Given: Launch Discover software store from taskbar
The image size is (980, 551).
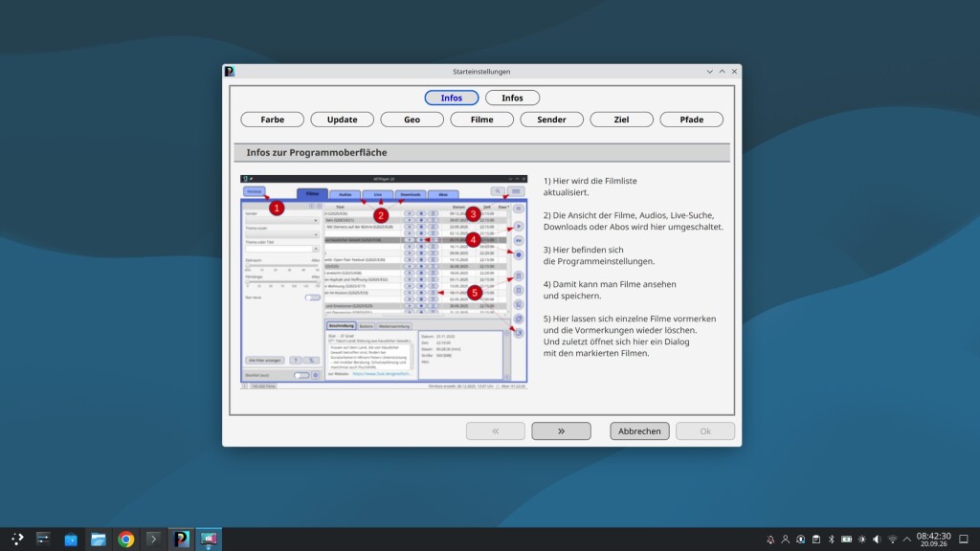Looking at the screenshot, I should coord(71,539).
